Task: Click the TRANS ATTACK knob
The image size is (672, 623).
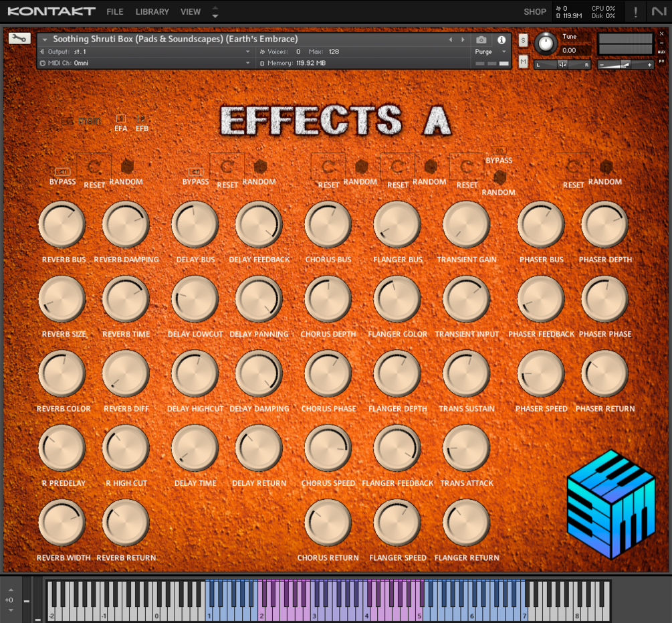Action: pyautogui.click(x=466, y=448)
